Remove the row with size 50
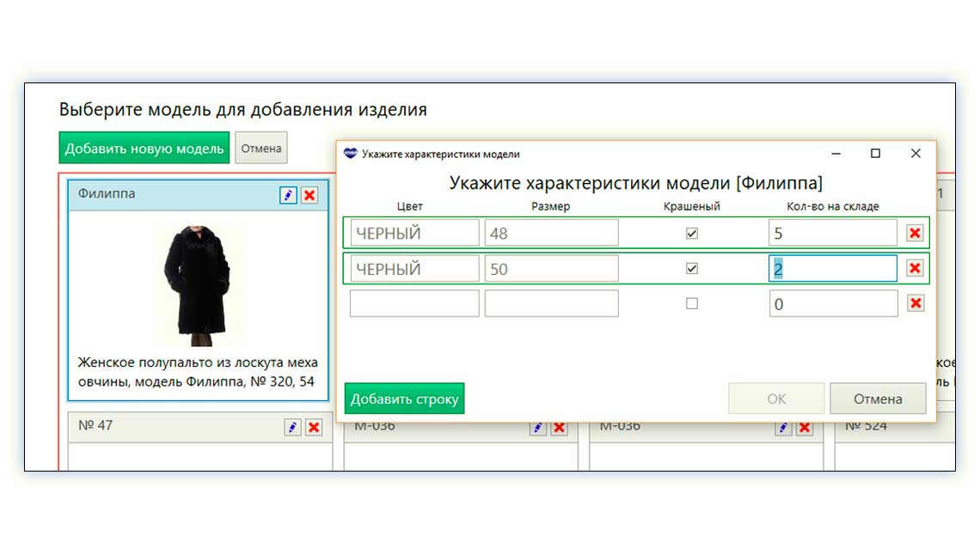 pyautogui.click(x=915, y=269)
